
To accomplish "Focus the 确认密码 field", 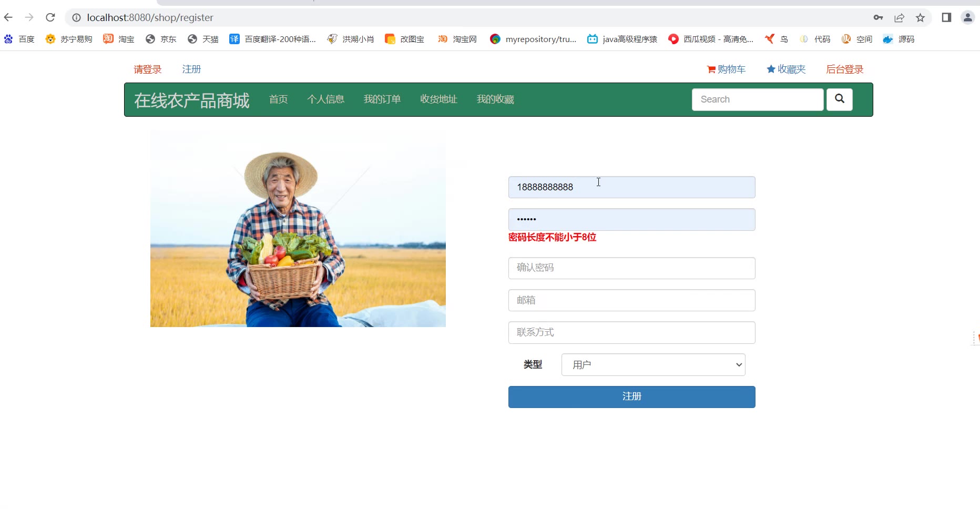I will coord(631,268).
